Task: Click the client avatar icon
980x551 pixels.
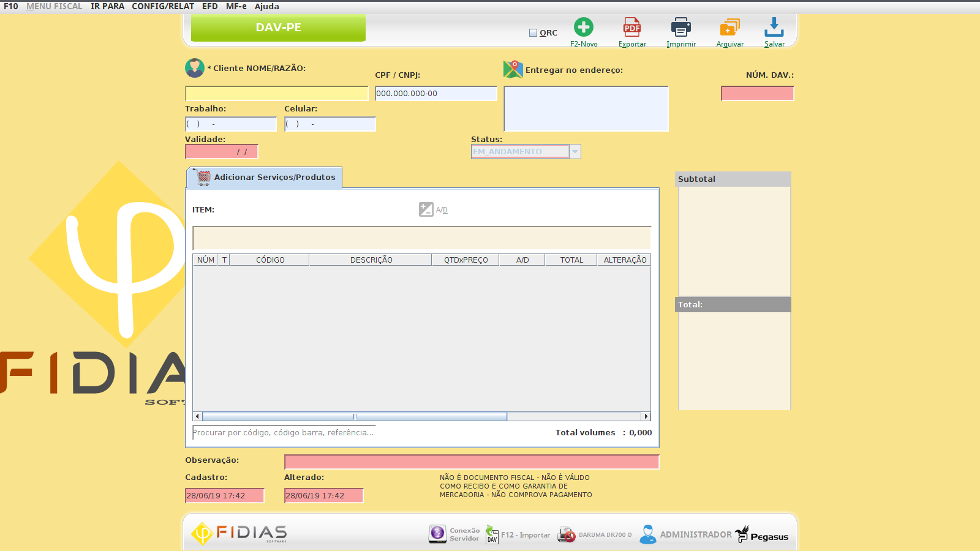Action: (x=195, y=68)
